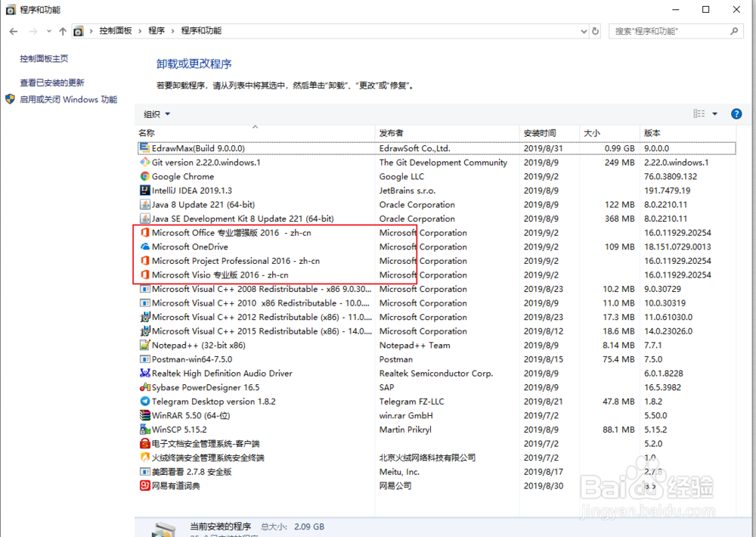Click the Git version 2.22.0 icon

144,162
